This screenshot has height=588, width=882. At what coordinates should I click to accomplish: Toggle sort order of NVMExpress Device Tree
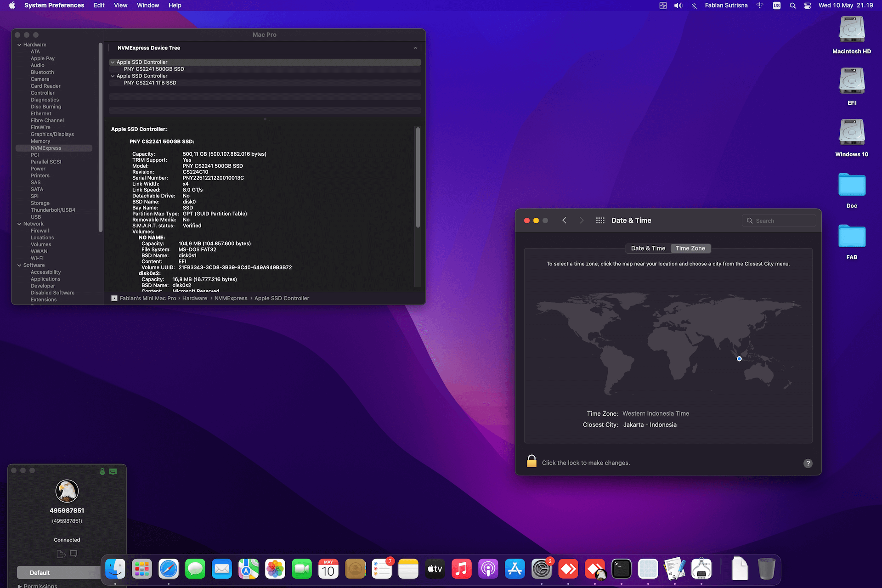(415, 48)
